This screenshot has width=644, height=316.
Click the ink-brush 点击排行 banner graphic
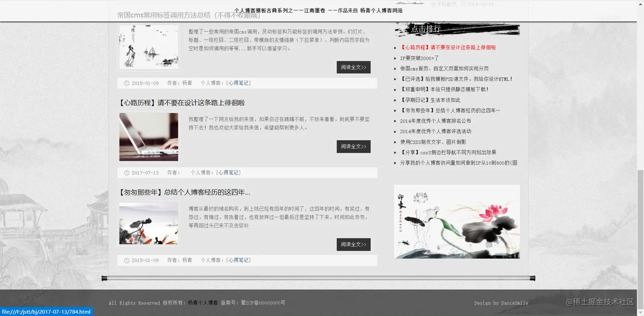pyautogui.click(x=456, y=29)
